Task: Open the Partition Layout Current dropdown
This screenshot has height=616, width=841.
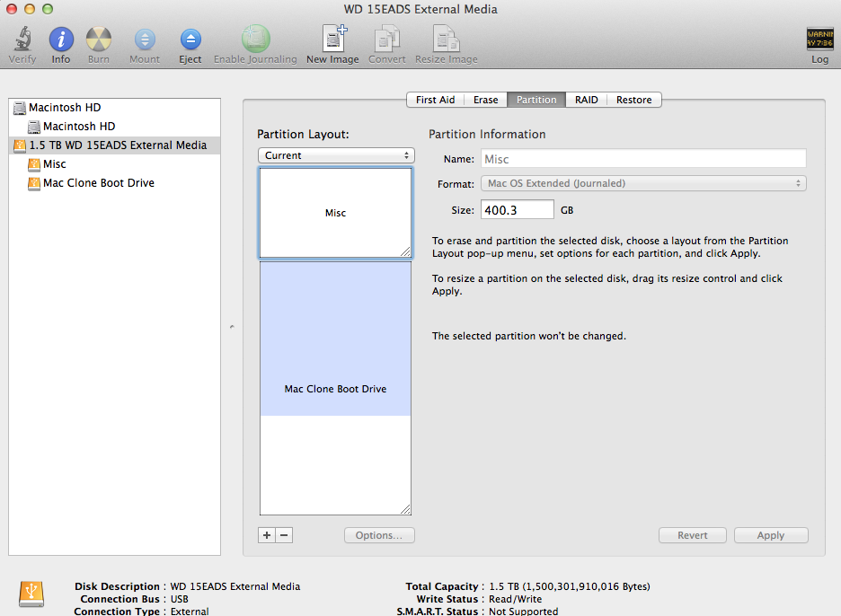Action: (x=336, y=155)
